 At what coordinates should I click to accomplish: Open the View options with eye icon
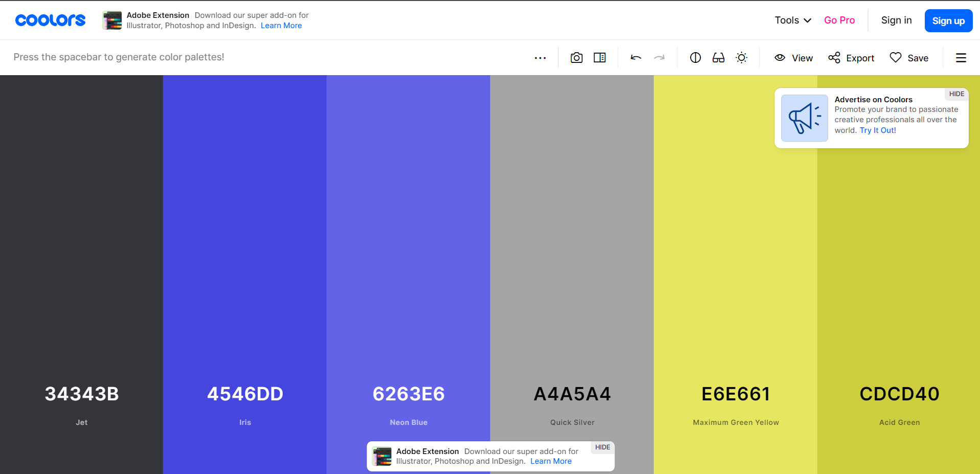[793, 58]
